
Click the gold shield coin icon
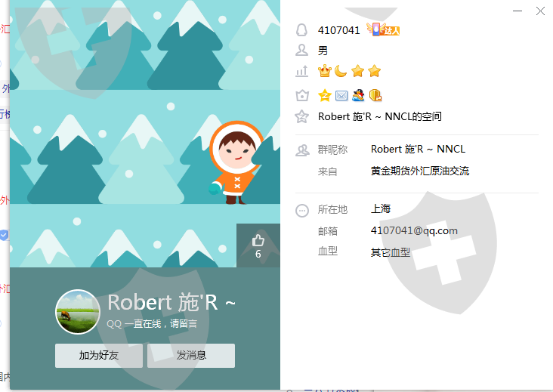(375, 95)
